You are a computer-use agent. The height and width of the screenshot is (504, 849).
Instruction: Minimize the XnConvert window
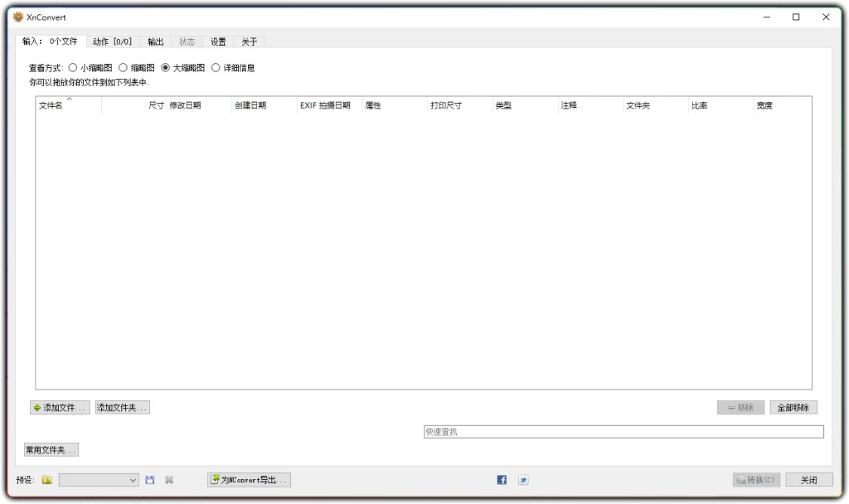pos(767,17)
